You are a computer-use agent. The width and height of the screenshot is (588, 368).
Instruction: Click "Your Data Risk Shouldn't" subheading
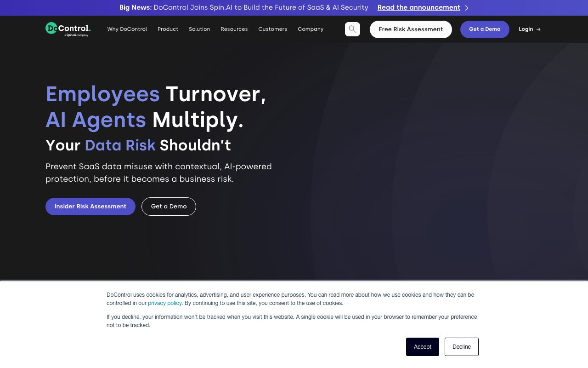[138, 145]
